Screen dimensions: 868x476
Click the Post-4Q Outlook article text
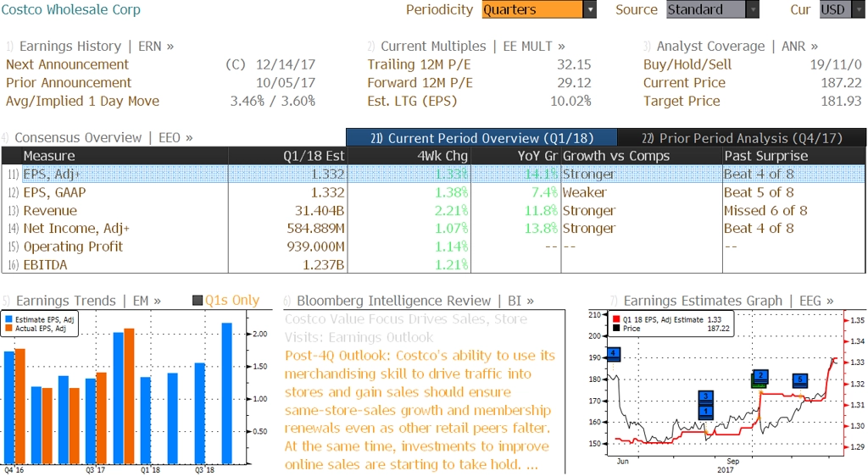pyautogui.click(x=420, y=410)
